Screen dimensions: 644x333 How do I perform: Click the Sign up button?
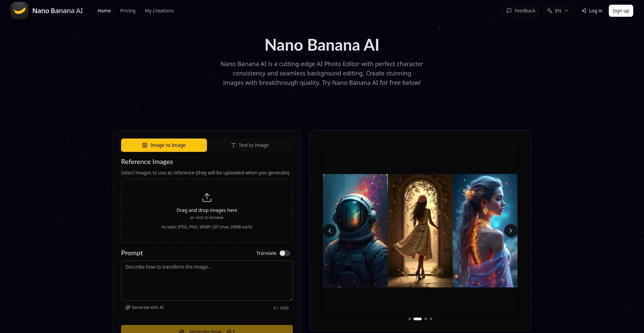coord(621,11)
